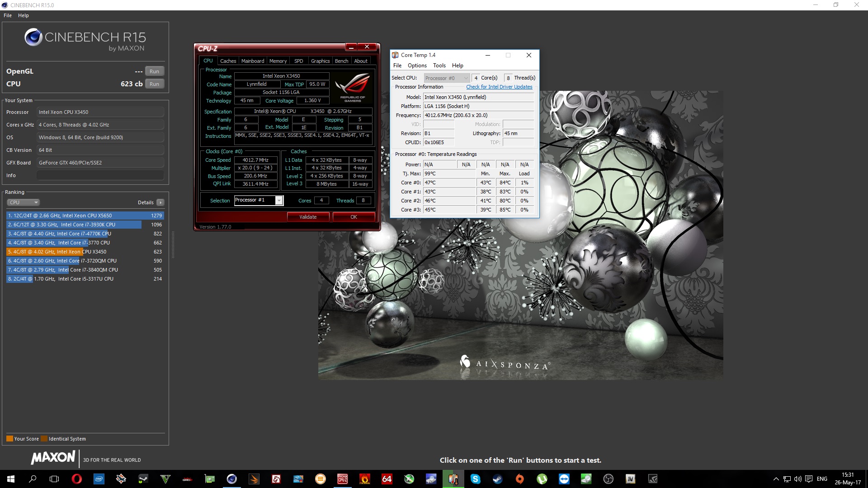
Task: Click the volume speaker tray icon
Action: [798, 479]
